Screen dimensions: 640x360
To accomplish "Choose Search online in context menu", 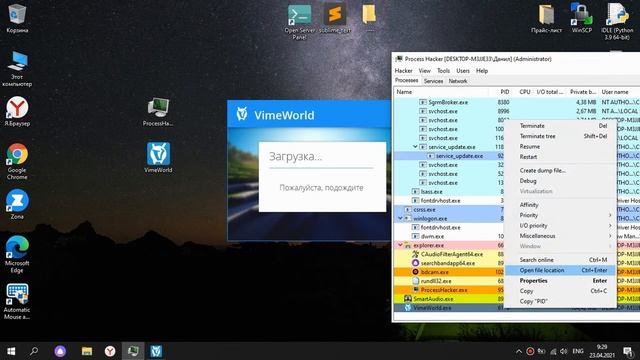I will pos(560,260).
